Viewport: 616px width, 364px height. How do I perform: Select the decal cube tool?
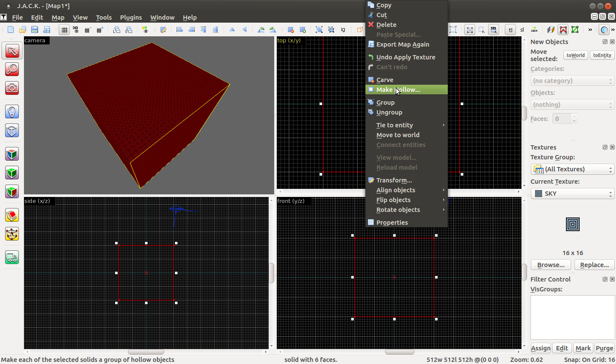12,191
